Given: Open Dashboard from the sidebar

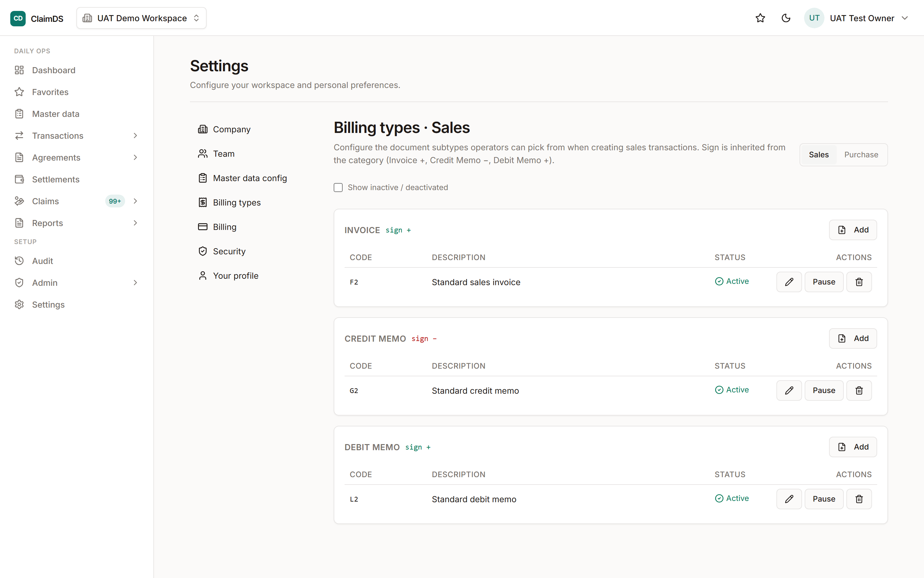Looking at the screenshot, I should (x=76, y=70).
